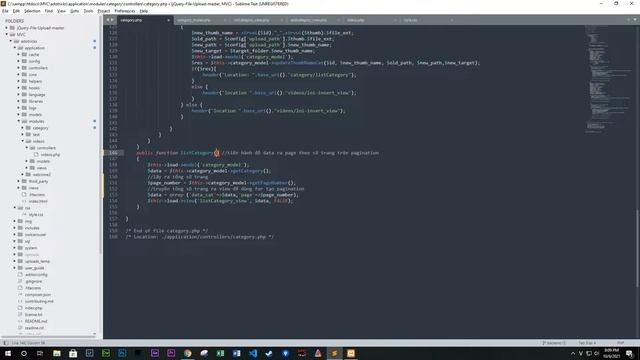The width and height of the screenshot is (640, 360).
Task: Go to next tab using right tab arrow
Action: [112, 20]
